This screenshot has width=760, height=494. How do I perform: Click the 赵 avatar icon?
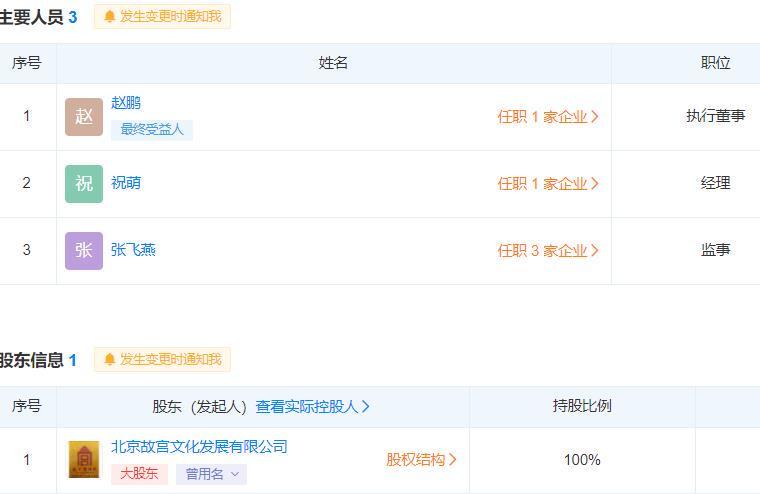pos(84,117)
